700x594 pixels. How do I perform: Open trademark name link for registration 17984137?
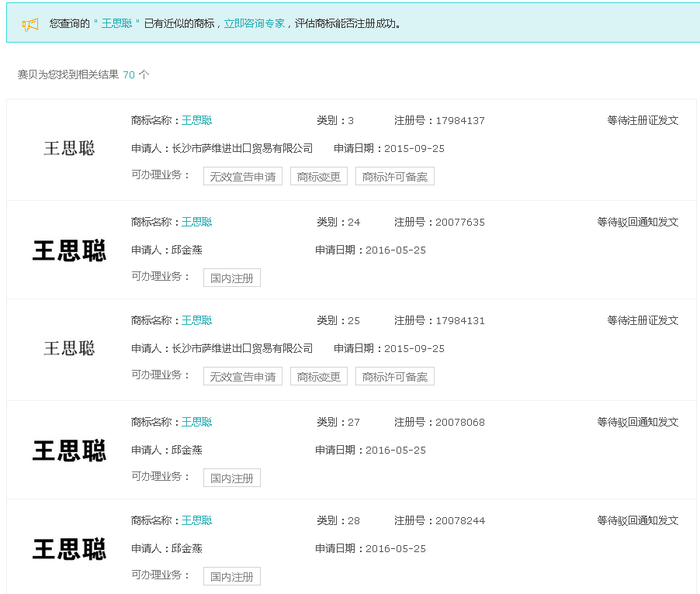coord(196,120)
